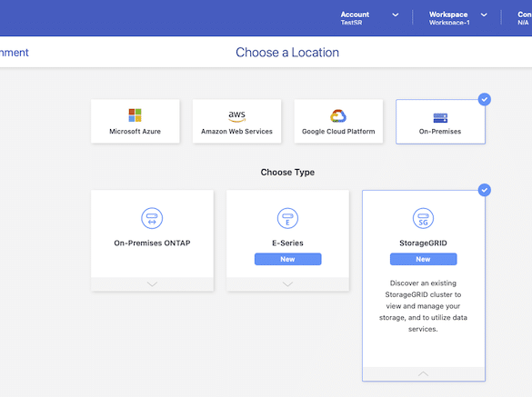Click the Account TestSR menu
Image resolution: width=532 pixels, height=397 pixels.
(369, 18)
